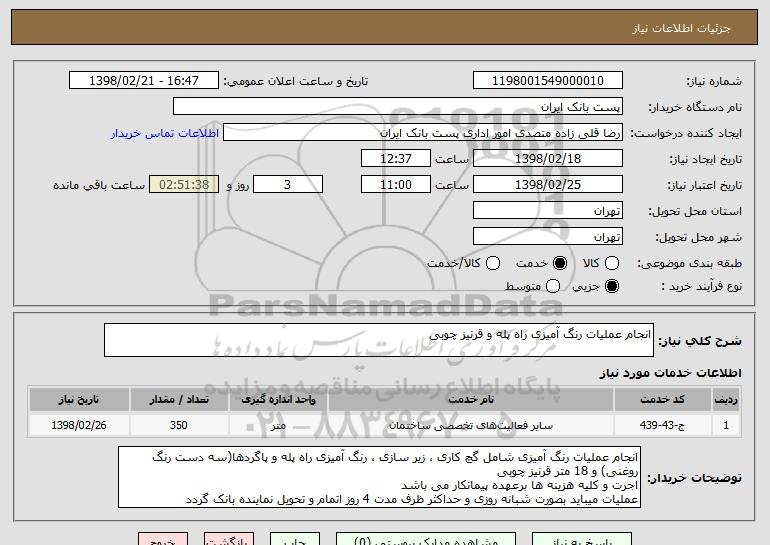Click the quantity cell 350
The image size is (770, 545).
pyautogui.click(x=179, y=425)
